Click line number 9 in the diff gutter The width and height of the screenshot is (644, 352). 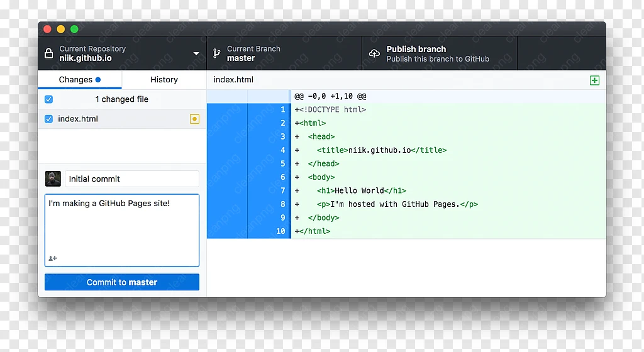(x=282, y=218)
